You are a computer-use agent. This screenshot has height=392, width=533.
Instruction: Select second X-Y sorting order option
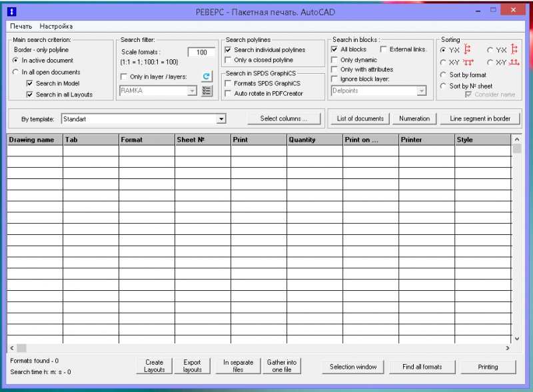point(490,63)
